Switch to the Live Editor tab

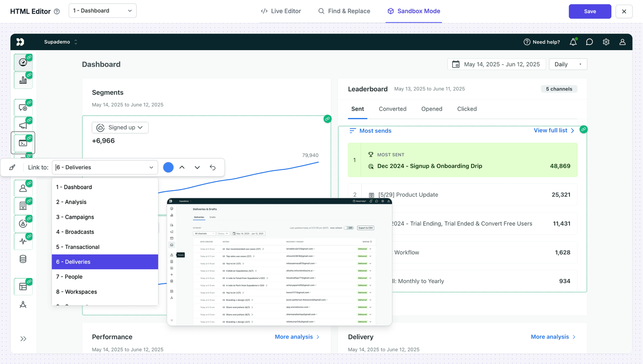pyautogui.click(x=281, y=11)
